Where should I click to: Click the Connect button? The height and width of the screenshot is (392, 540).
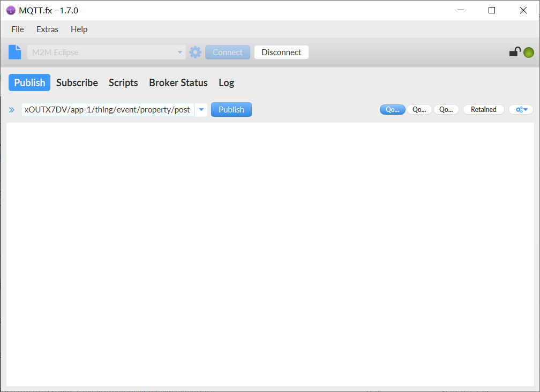[x=228, y=52]
